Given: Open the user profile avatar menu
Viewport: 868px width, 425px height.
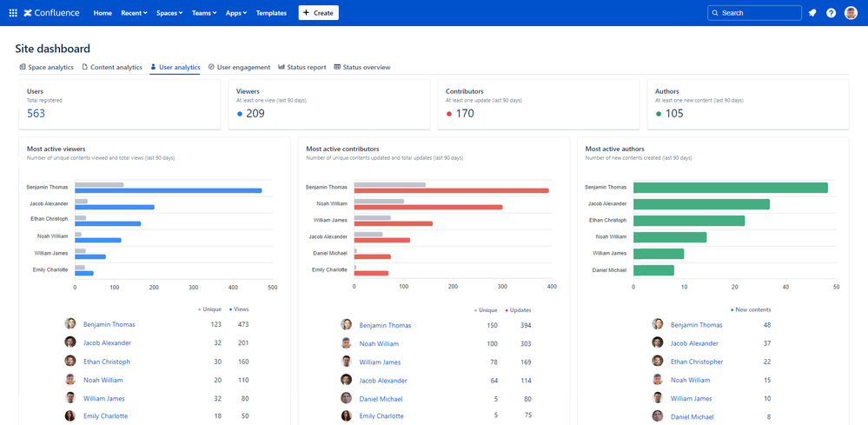Looking at the screenshot, I should tap(851, 13).
